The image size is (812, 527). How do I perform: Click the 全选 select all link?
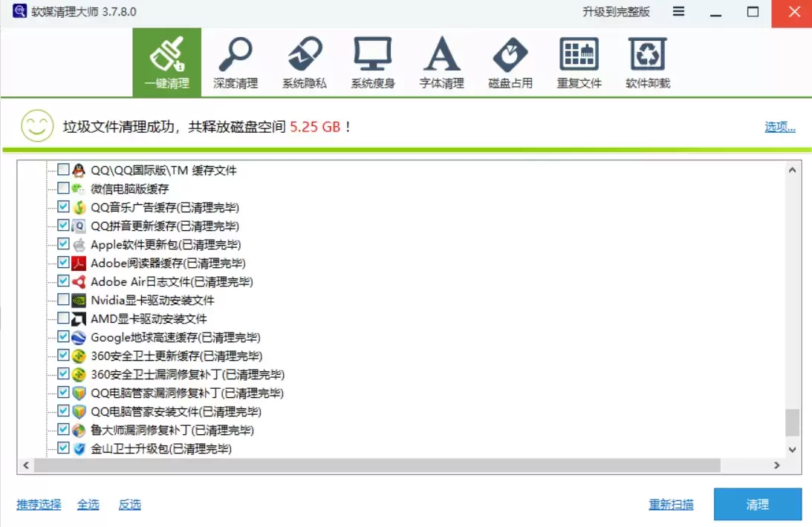pyautogui.click(x=88, y=504)
